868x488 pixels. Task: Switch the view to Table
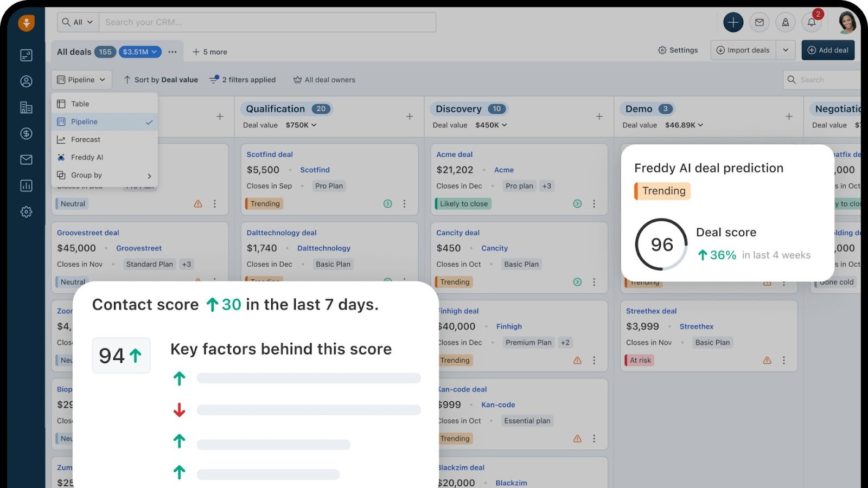(x=80, y=103)
